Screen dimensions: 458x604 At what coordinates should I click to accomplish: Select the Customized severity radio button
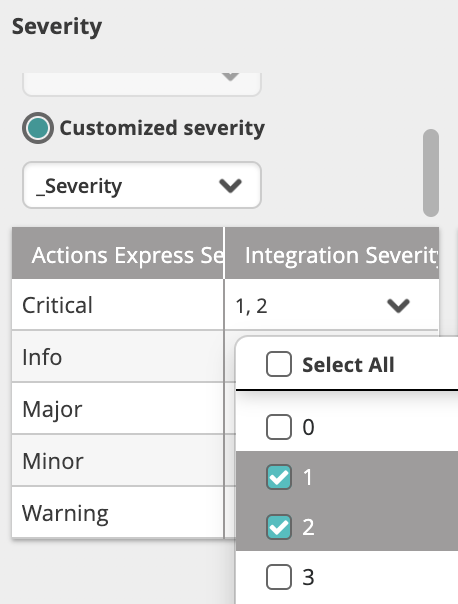click(38, 128)
